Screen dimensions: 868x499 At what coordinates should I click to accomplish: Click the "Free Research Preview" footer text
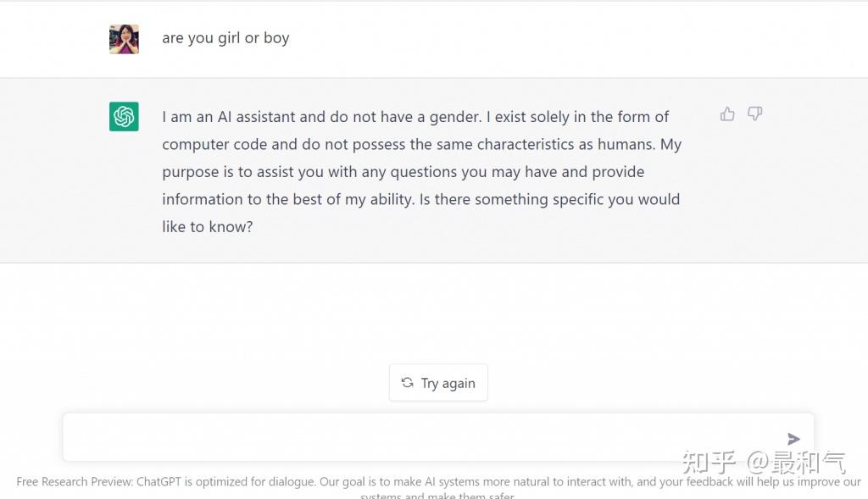point(75,482)
